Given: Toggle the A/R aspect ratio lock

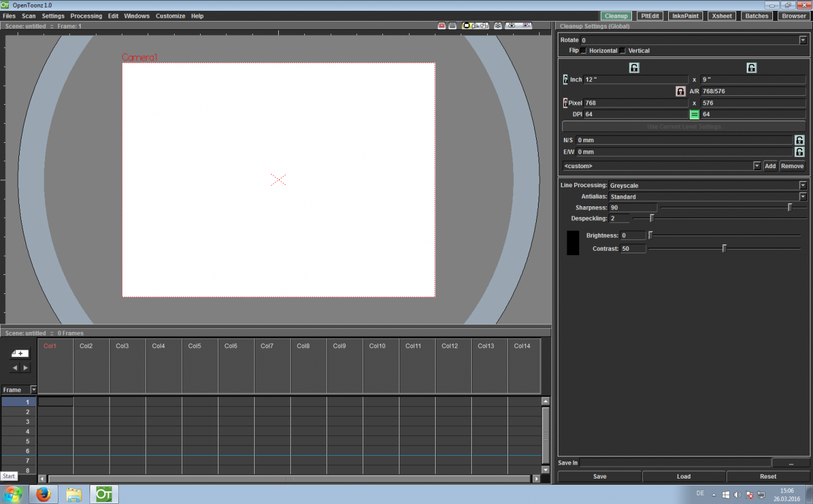Looking at the screenshot, I should (680, 91).
